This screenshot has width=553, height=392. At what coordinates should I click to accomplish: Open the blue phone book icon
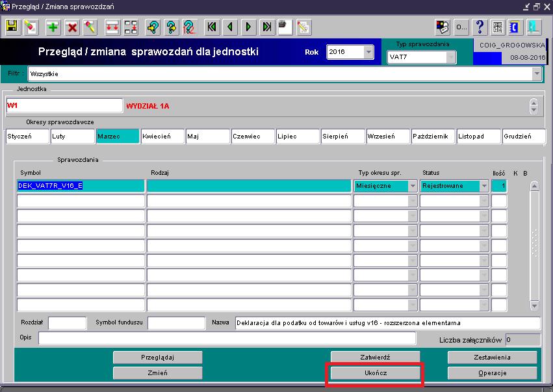click(515, 27)
